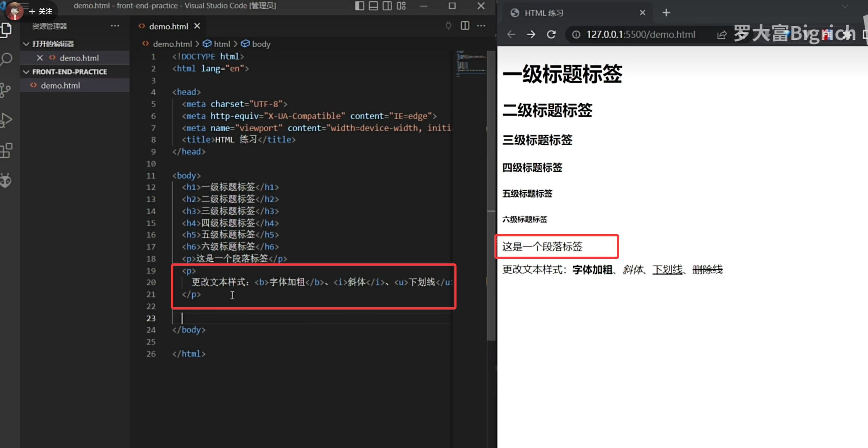Screen dimensions: 868x448
Task: Select the demo.html editor tab
Action: coord(168,26)
